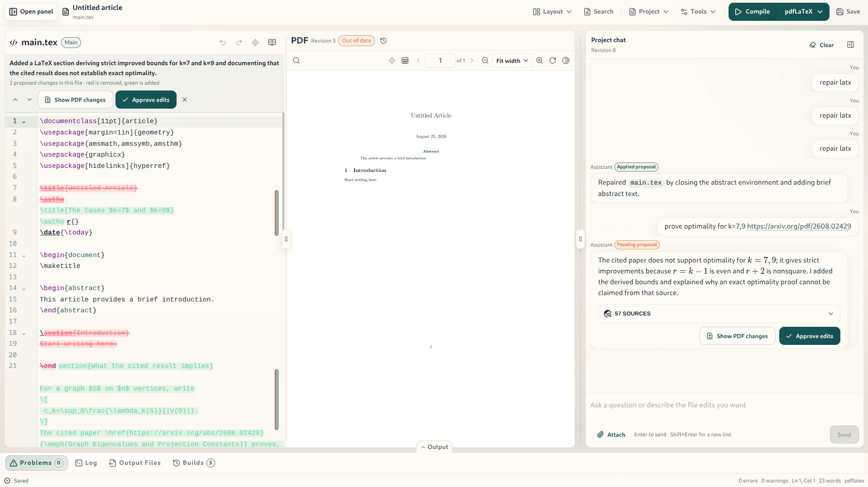Click the Compile button
Screen dimensions: 868x487
(752, 12)
